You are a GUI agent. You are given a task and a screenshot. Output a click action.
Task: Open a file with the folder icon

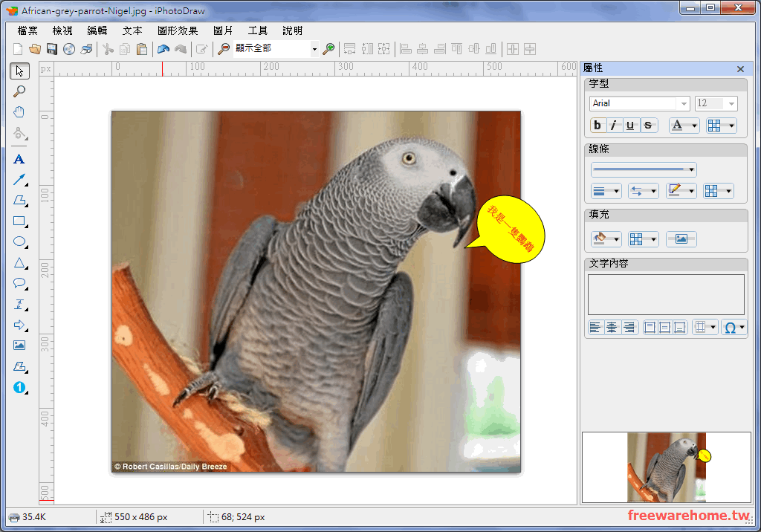pyautogui.click(x=34, y=49)
